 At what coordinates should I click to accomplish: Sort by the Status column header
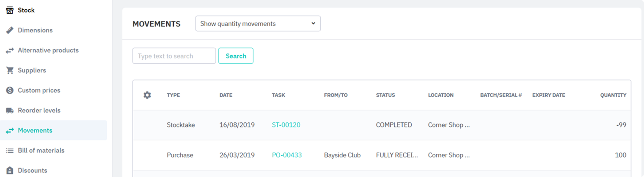coord(385,95)
